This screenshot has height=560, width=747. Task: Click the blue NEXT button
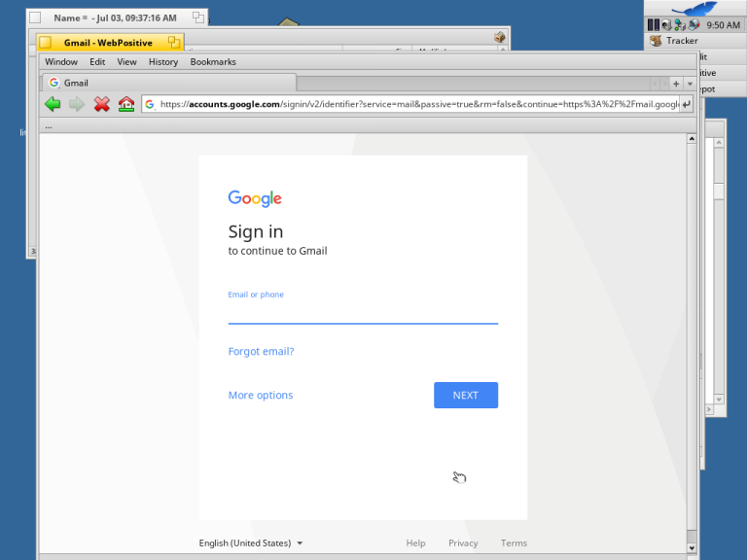465,395
